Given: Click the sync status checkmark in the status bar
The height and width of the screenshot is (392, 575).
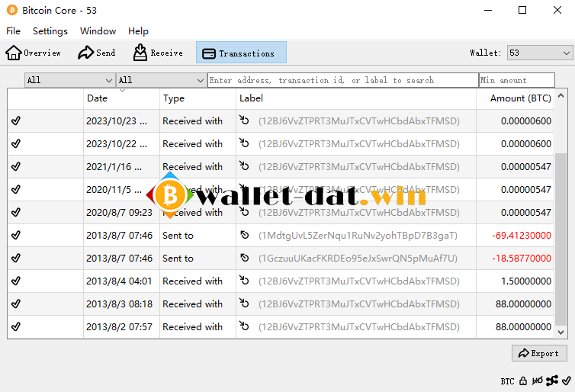Looking at the screenshot, I should pos(567,381).
